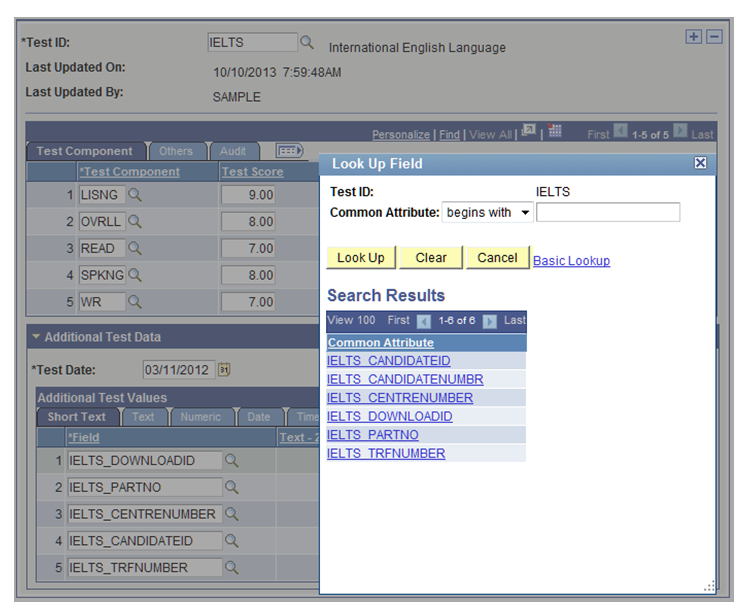The image size is (745, 611).
Task: Open the begins with operator dropdown
Action: [487, 212]
